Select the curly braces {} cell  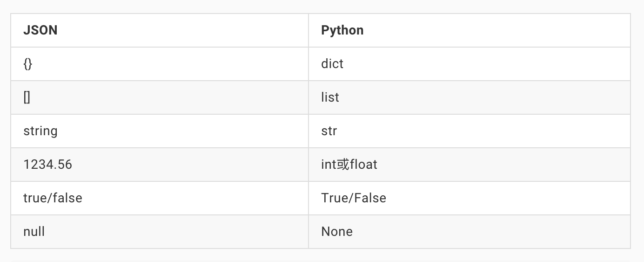point(28,64)
